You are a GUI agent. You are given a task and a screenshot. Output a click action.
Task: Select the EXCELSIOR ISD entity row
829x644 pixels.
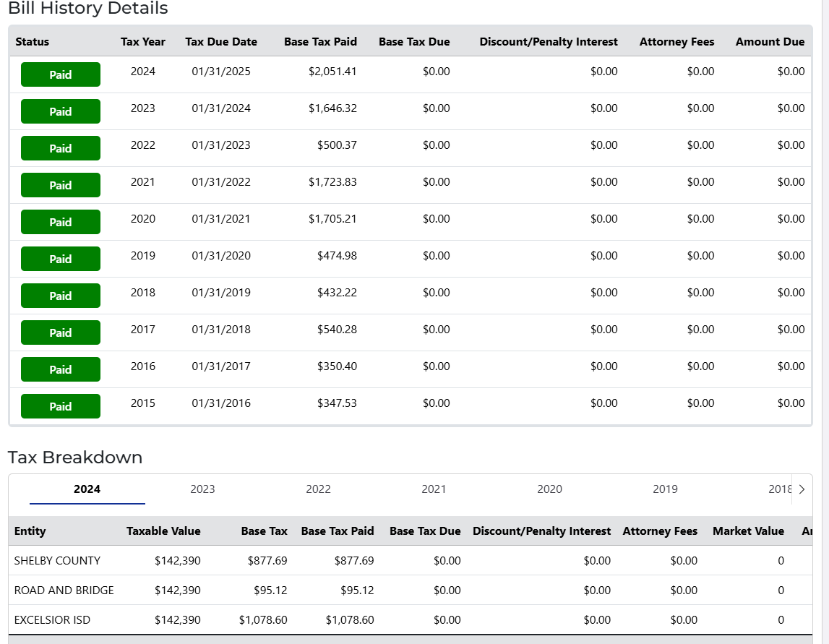52,620
